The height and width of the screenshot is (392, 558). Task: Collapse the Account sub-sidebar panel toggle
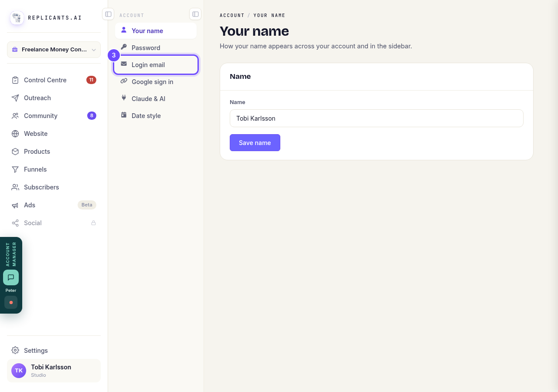(195, 14)
